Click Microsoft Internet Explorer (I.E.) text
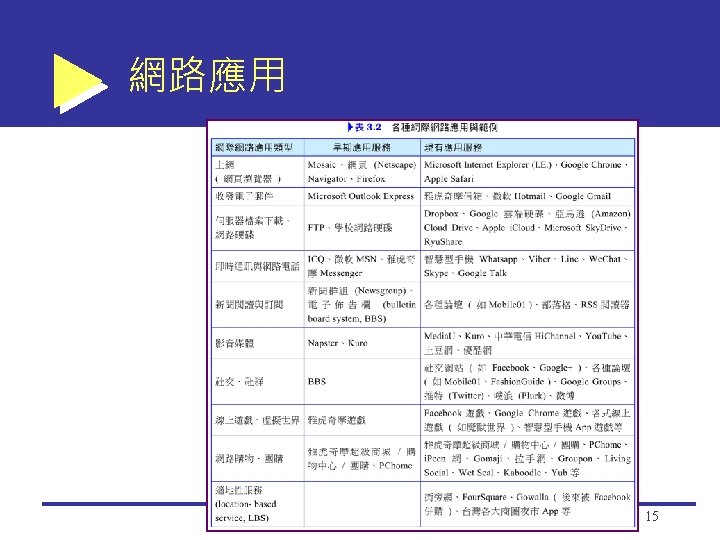 click(488, 164)
